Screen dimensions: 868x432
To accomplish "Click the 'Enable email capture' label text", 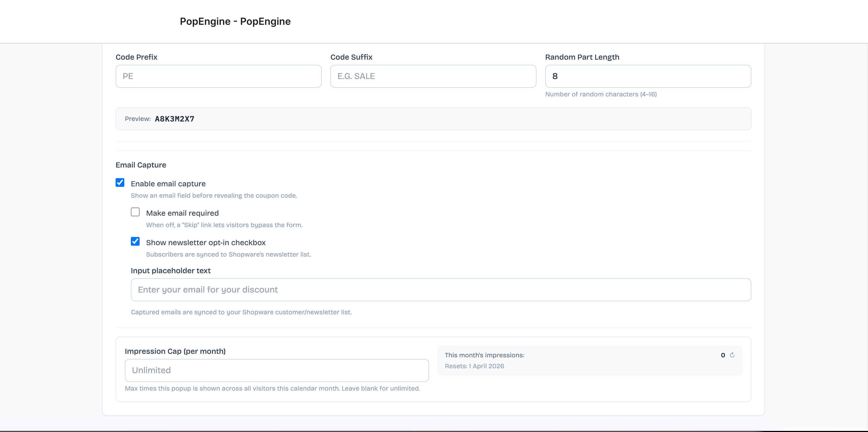I will point(168,184).
